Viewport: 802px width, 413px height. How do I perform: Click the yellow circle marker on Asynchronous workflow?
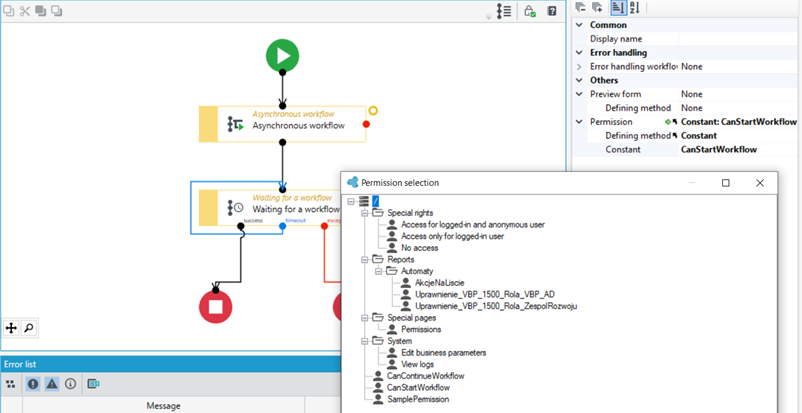point(373,111)
